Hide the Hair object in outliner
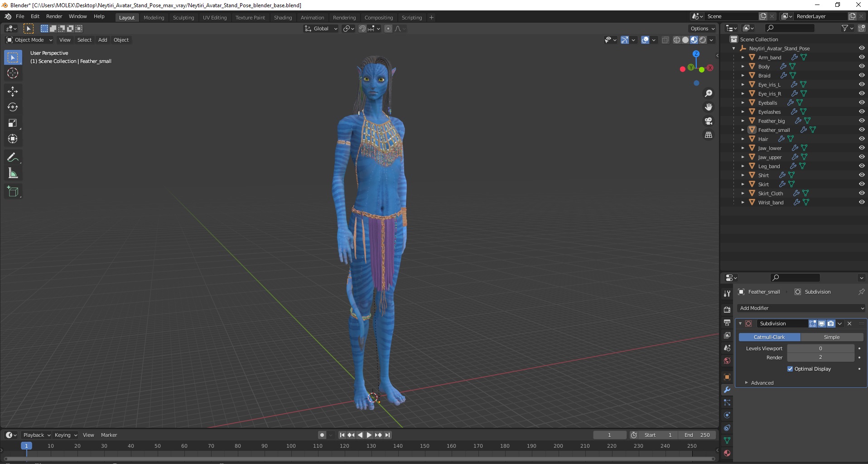 click(x=862, y=139)
